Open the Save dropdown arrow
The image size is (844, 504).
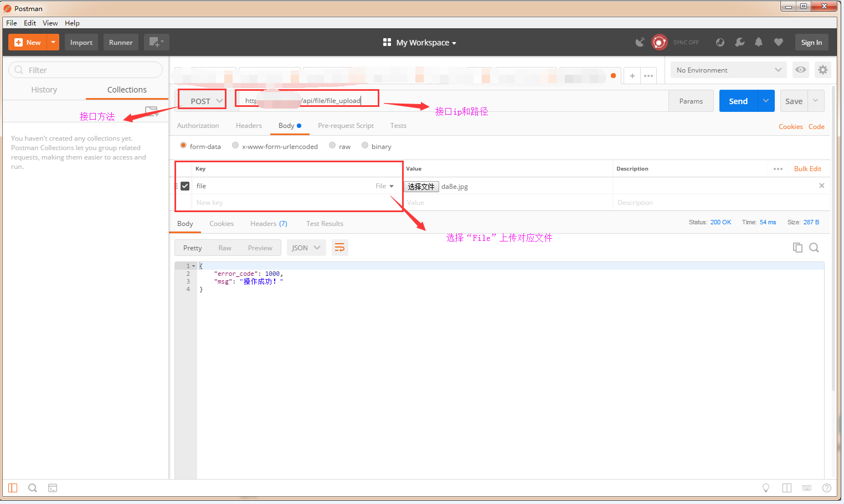coord(816,101)
